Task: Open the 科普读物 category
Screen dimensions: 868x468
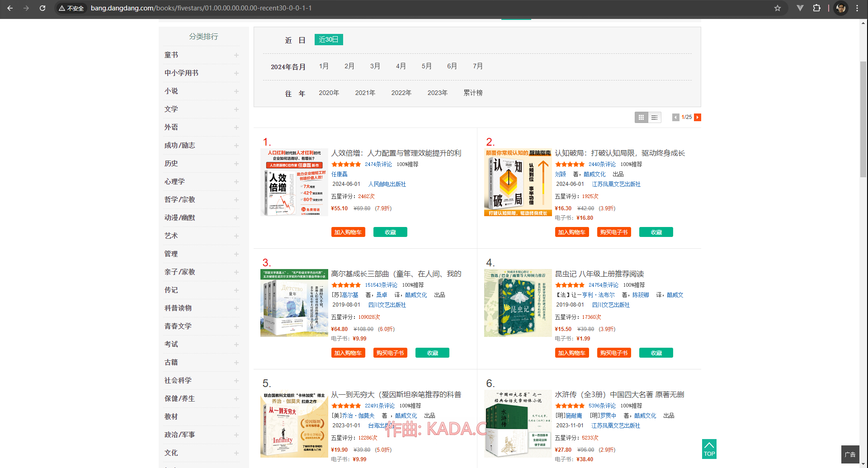Action: pyautogui.click(x=178, y=308)
